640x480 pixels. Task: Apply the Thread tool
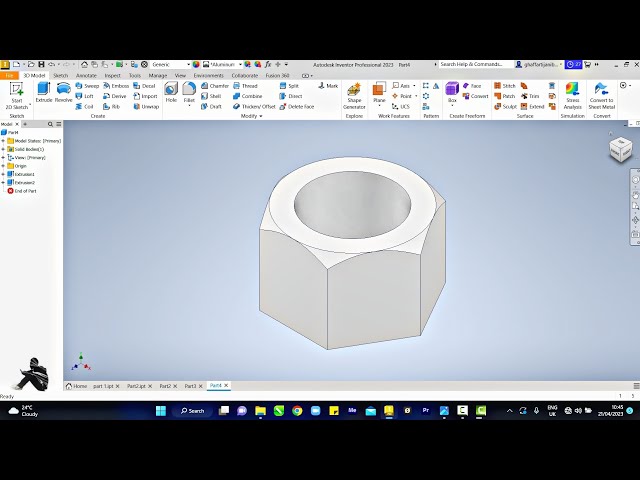(x=245, y=86)
